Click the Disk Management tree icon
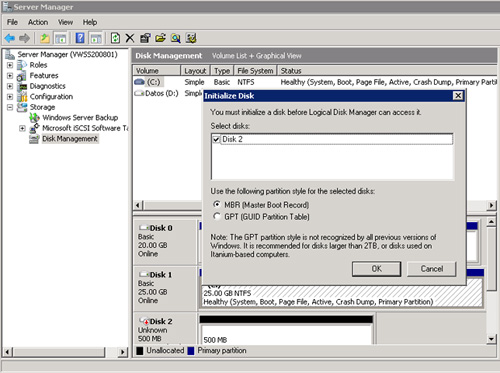The height and width of the screenshot is (373, 500). (34, 139)
